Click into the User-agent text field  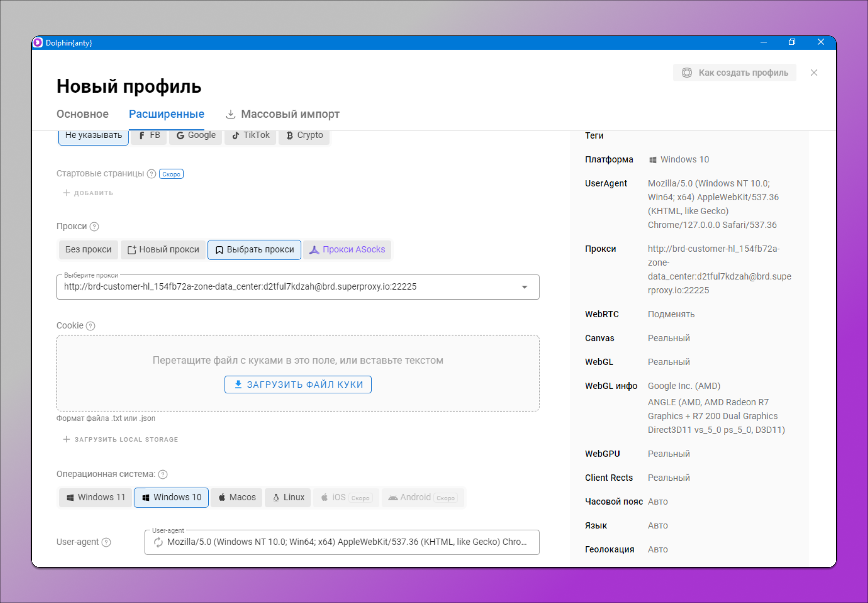coord(347,542)
